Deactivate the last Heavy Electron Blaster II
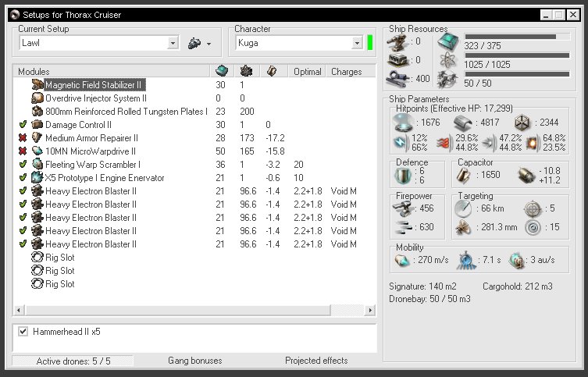This screenshot has width=588, height=377. point(23,244)
